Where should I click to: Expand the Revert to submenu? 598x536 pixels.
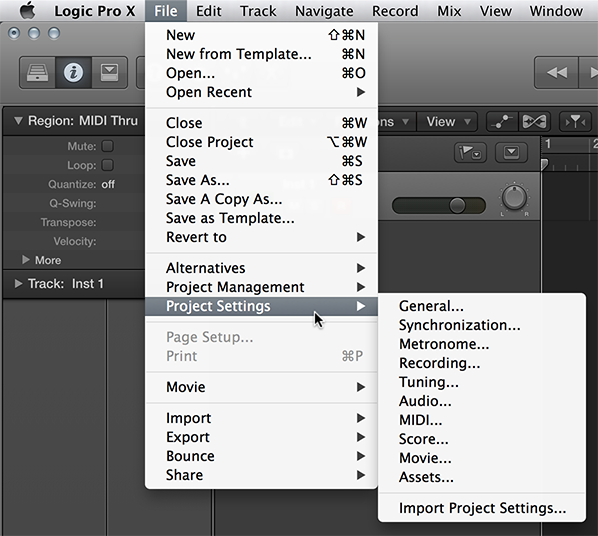pos(262,237)
